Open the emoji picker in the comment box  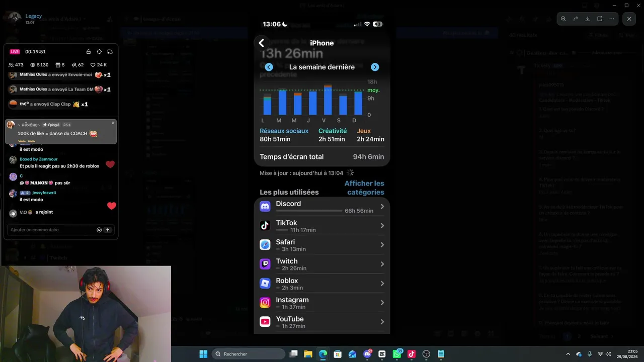99,230
